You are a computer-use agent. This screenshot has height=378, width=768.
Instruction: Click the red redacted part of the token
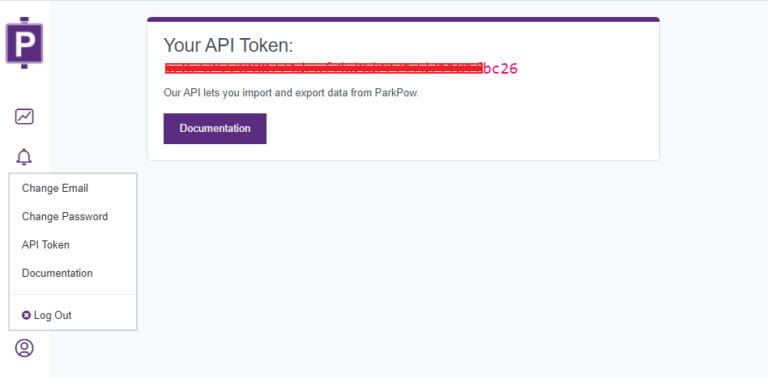[x=323, y=69]
